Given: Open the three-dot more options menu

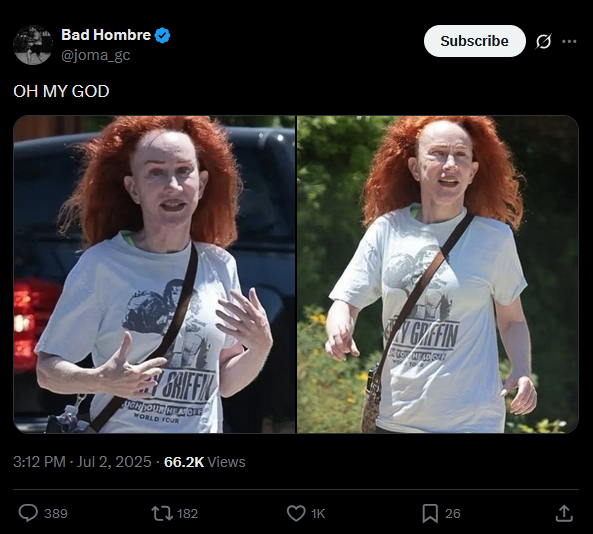Looking at the screenshot, I should (x=569, y=41).
